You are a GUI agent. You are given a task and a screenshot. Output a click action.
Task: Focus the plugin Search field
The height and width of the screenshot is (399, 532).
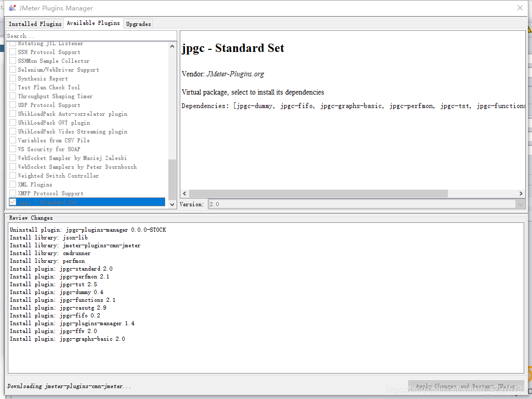(x=91, y=36)
